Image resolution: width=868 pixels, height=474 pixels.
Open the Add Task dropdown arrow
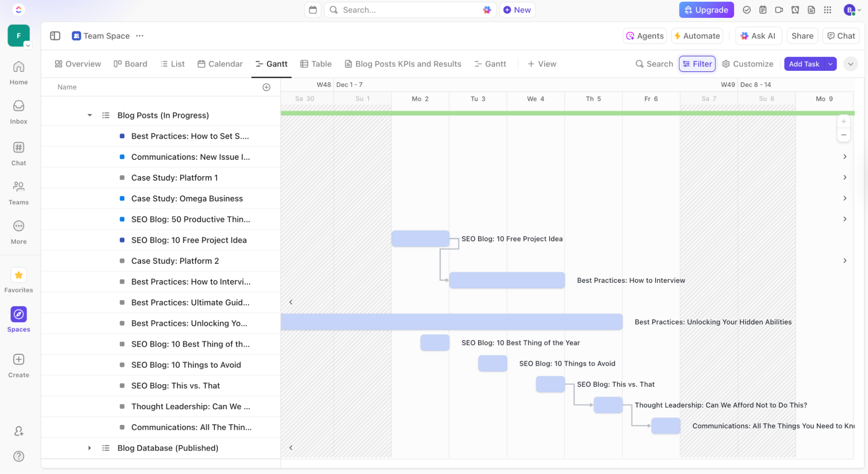pyautogui.click(x=831, y=64)
